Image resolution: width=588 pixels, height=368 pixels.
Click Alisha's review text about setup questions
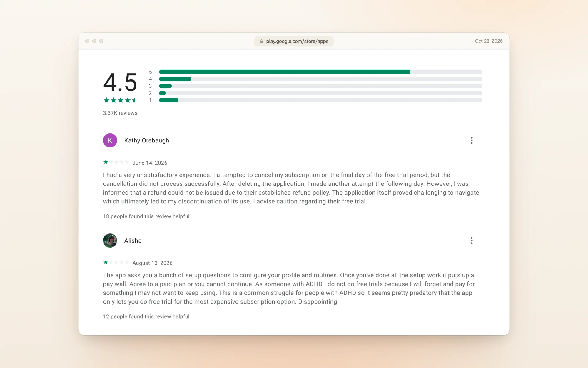pyautogui.click(x=289, y=289)
